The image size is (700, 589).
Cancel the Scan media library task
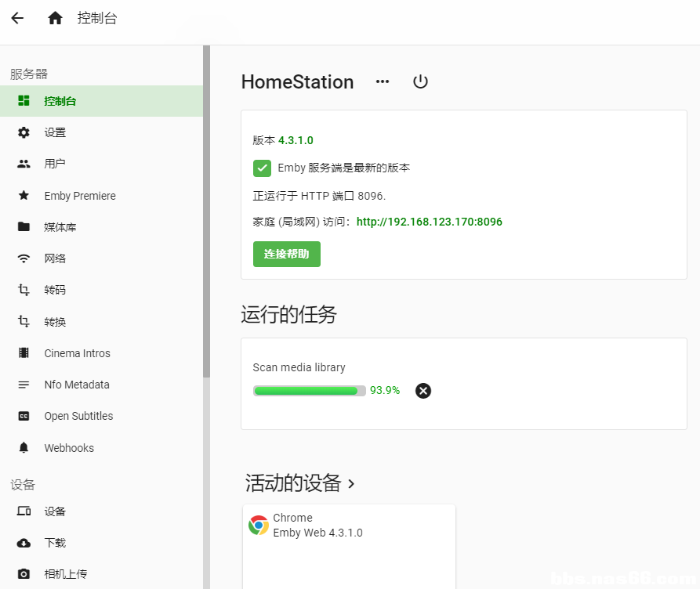click(x=423, y=391)
